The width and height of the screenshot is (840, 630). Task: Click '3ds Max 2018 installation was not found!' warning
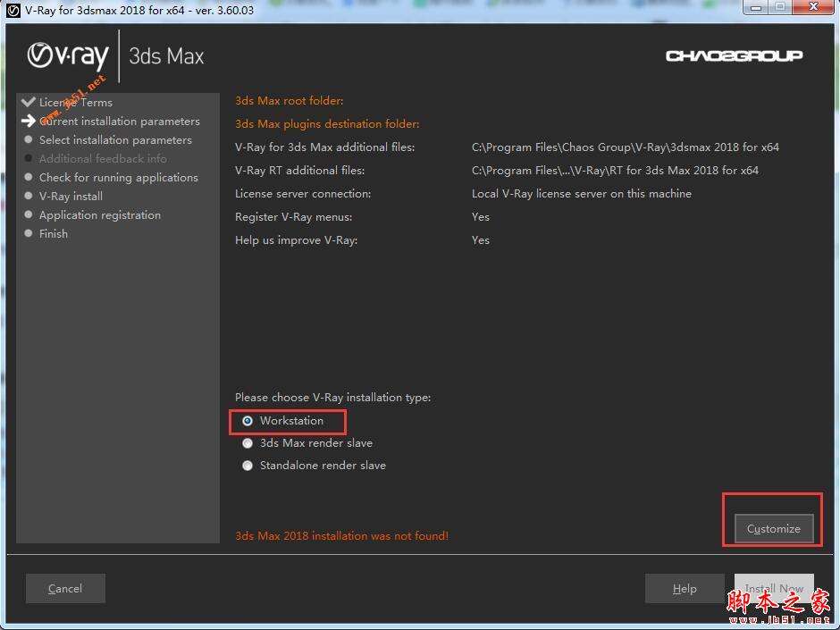click(x=341, y=535)
